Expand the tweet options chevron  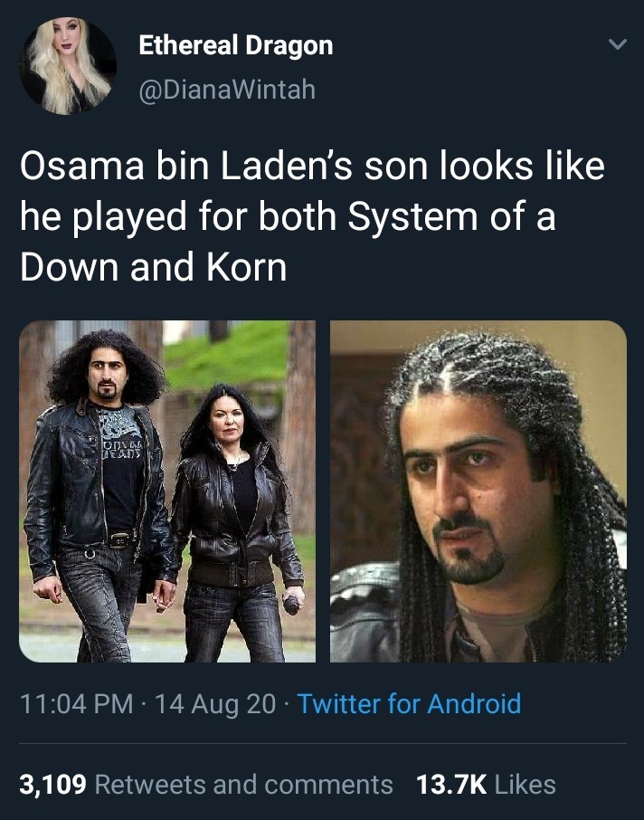coord(618,44)
